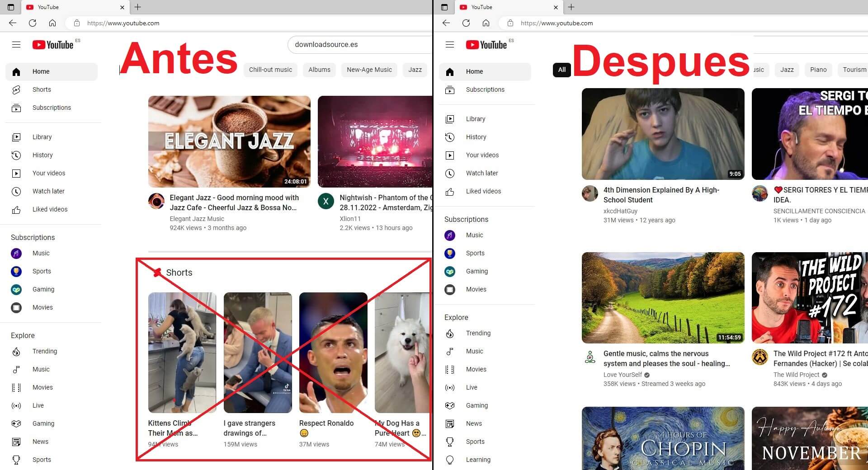The height and width of the screenshot is (470, 868).
Task: Select New-Age Music filter chip
Action: tap(369, 70)
